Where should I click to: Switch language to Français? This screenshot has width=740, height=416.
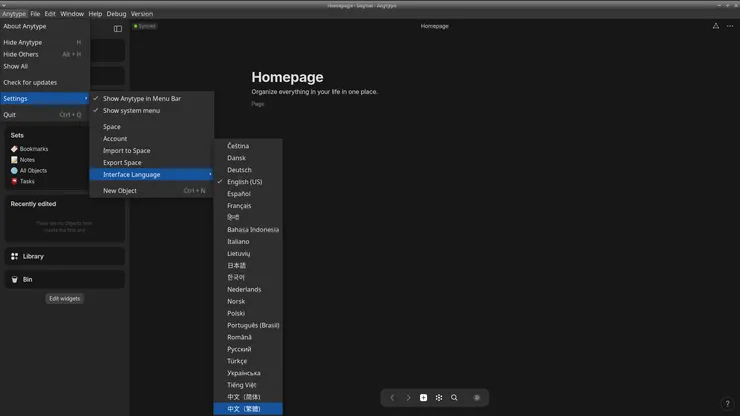tap(248, 206)
